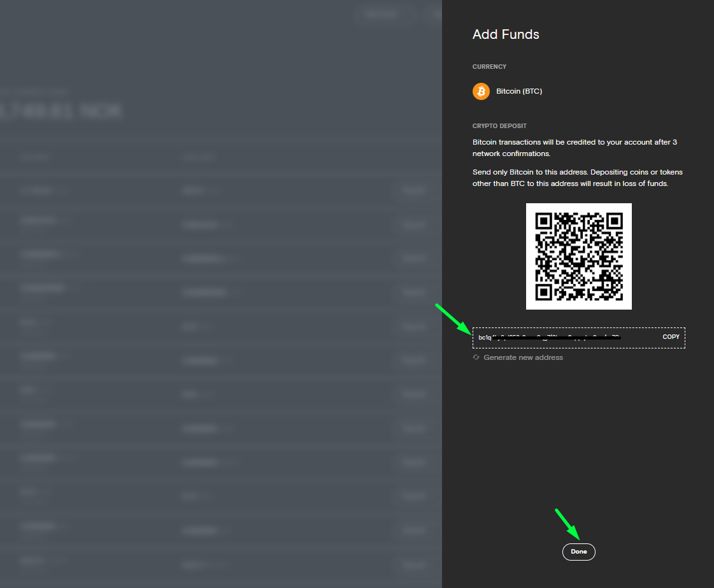Click the blurred NOK balance amount in background
The width and height of the screenshot is (714, 588).
[61, 111]
